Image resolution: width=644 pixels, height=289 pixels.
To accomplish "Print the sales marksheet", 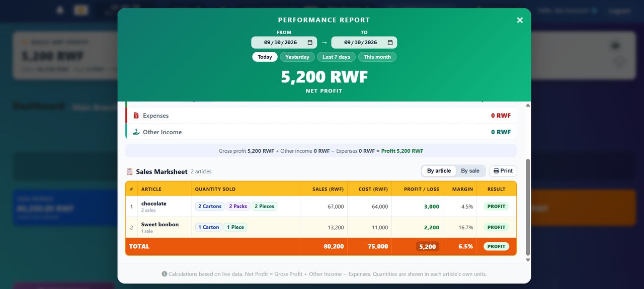I will pyautogui.click(x=503, y=171).
